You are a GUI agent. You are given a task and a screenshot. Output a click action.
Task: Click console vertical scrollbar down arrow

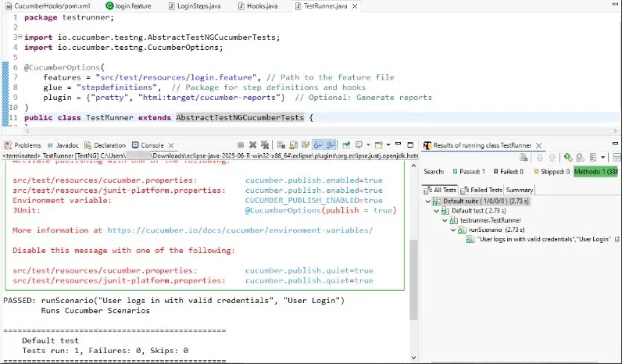[x=413, y=357]
